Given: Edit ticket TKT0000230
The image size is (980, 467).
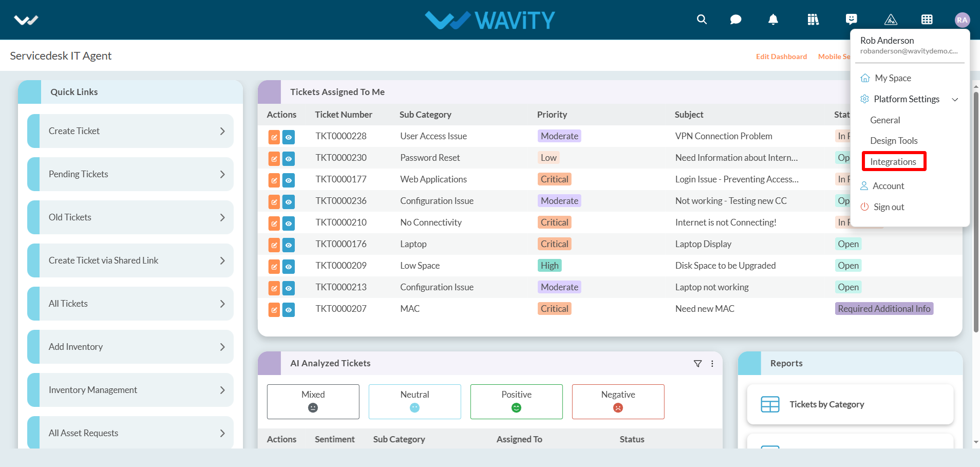Looking at the screenshot, I should (x=274, y=159).
